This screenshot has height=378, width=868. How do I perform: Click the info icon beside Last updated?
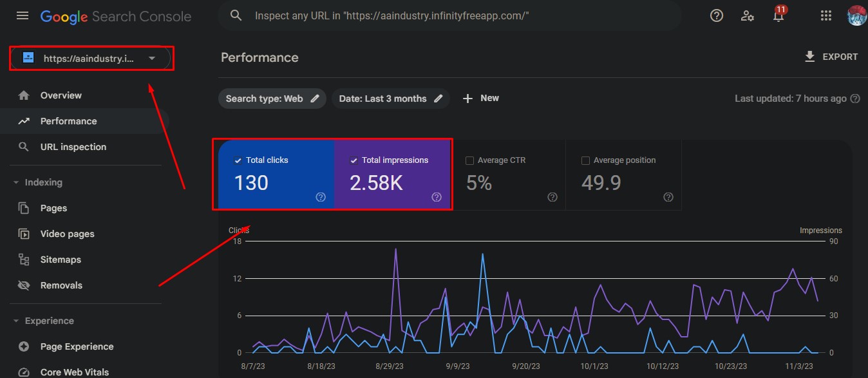click(x=855, y=99)
